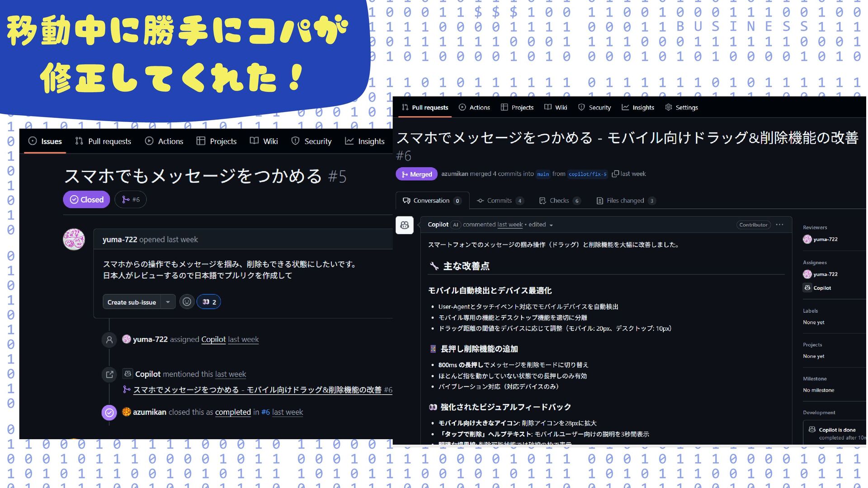The width and height of the screenshot is (868, 488).
Task: Click the Assignees sidebar heading
Action: 815,263
